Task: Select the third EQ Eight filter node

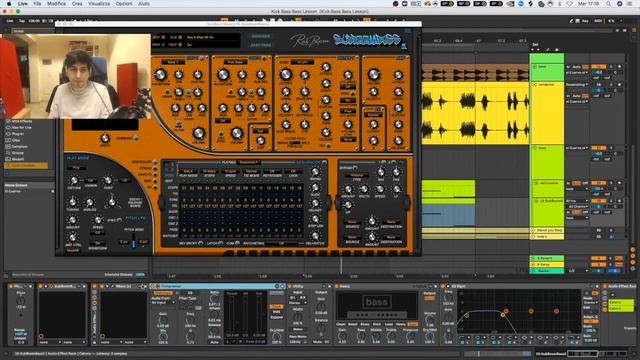Action: 531,311
